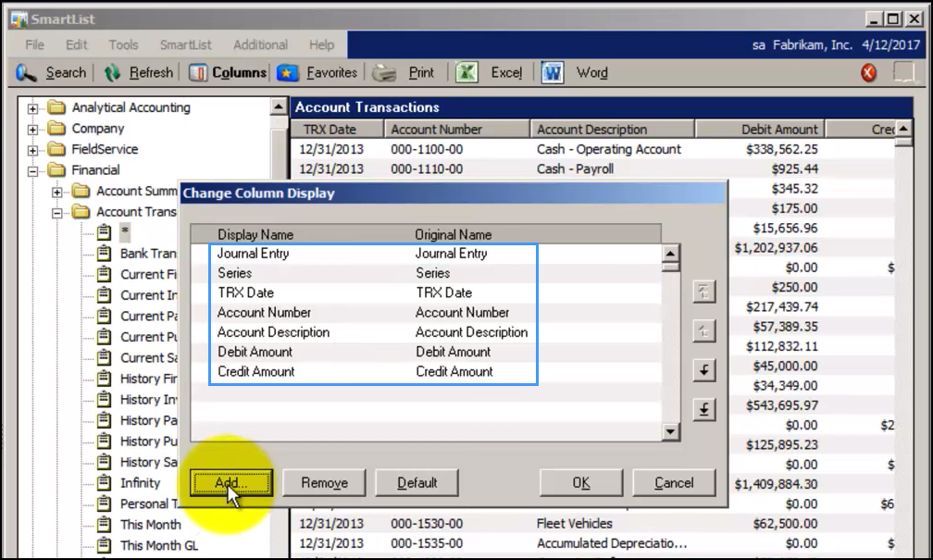Click OK in Change Column Display
This screenshot has height=560, width=933.
pyautogui.click(x=581, y=482)
